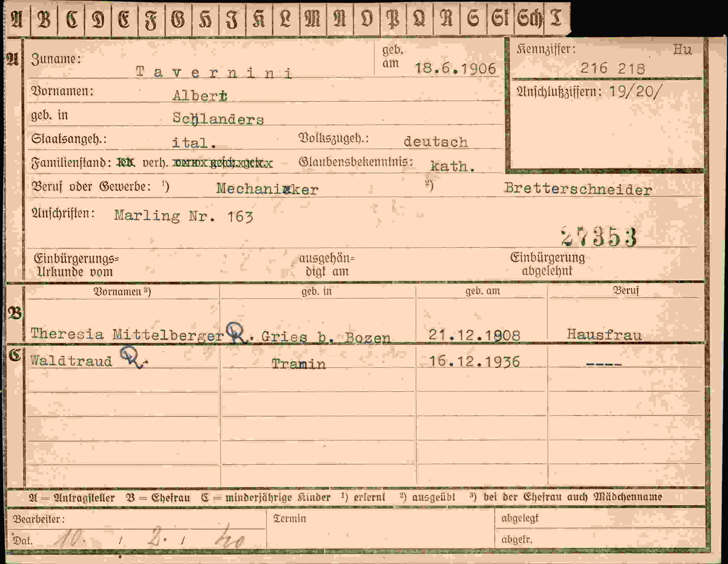
Task: Click the wife's birthplace 'Gries b. Bozen'
Action: (x=326, y=337)
